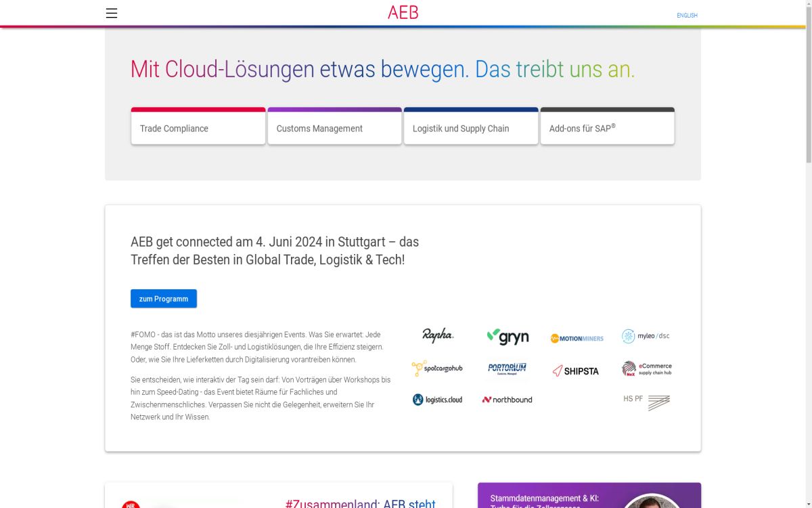Open the myleo/dsc logo
This screenshot has width=812, height=508.
646,336
